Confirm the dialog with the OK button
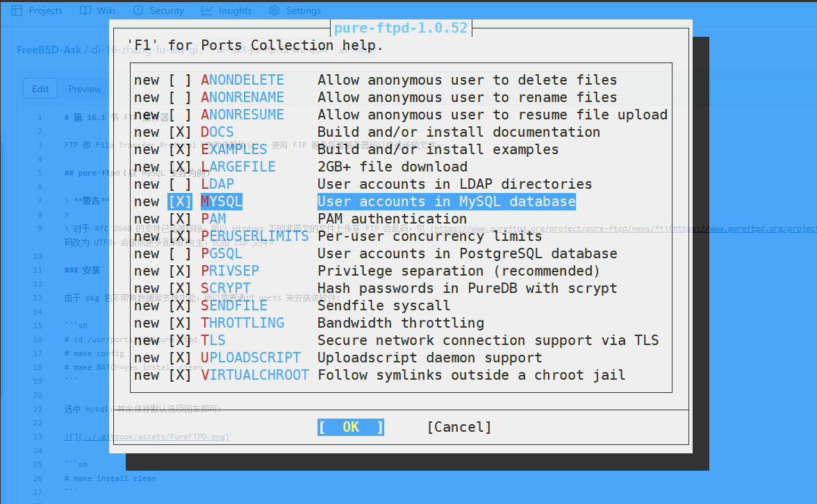The image size is (817, 504). click(351, 427)
